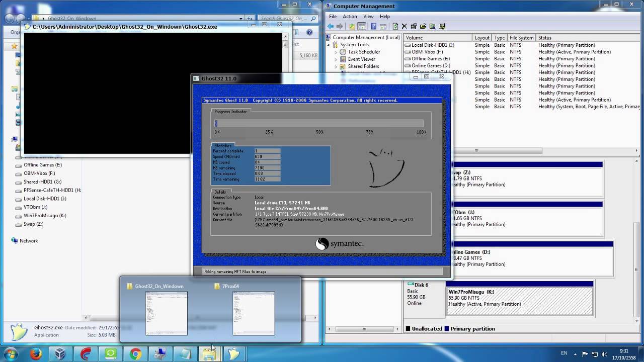Open the Help menu in Computer Management
This screenshot has height=362, width=644.
point(385,17)
